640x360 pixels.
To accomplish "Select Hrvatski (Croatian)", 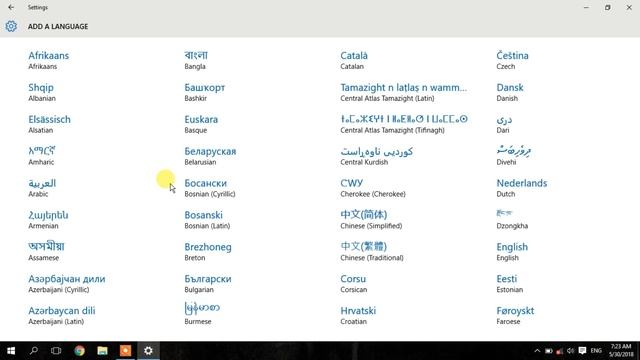I will point(358,315).
